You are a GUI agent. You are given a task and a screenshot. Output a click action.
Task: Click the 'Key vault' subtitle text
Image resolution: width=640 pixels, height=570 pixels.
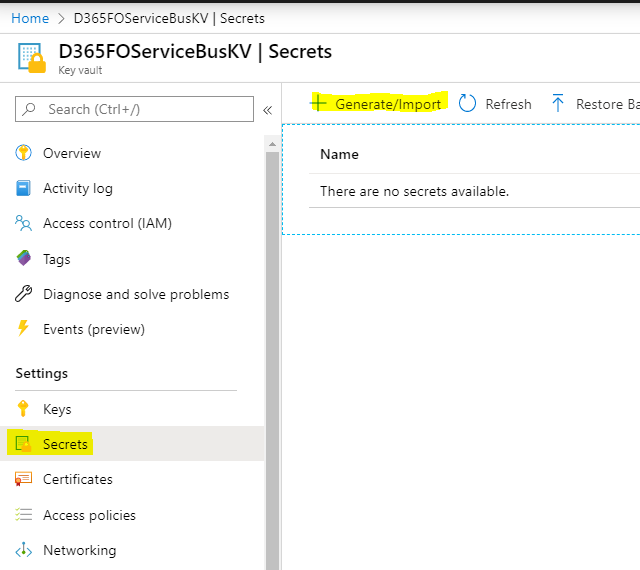[x=80, y=70]
